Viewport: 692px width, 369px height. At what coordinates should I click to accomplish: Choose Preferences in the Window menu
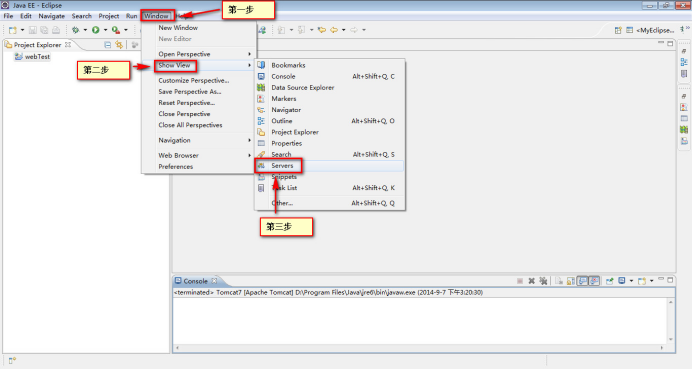click(x=199, y=166)
